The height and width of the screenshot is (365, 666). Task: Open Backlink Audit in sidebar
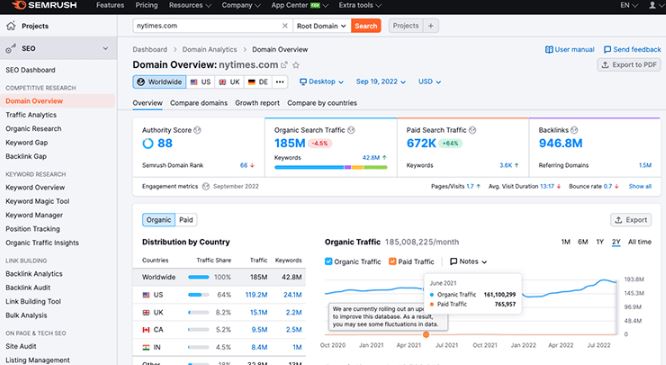click(28, 287)
